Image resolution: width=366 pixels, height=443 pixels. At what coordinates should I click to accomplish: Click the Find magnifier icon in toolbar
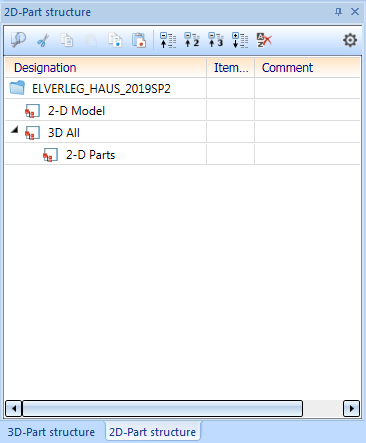pos(18,40)
